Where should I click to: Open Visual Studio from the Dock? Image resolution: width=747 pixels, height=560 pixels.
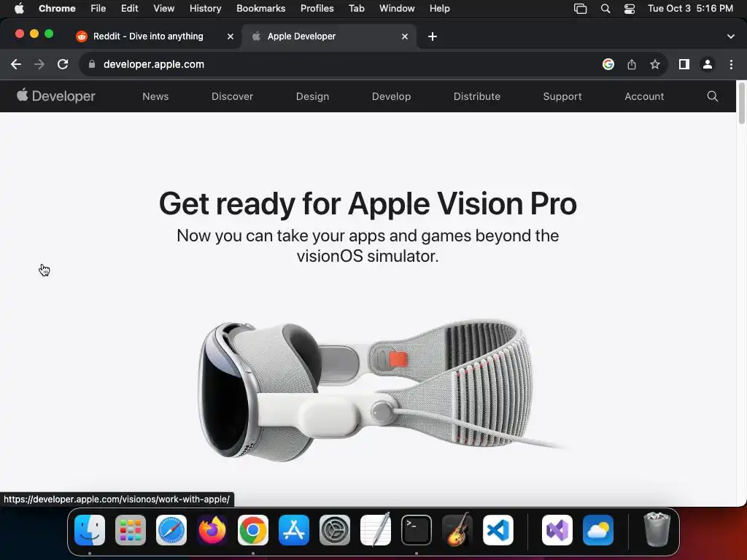(x=557, y=530)
